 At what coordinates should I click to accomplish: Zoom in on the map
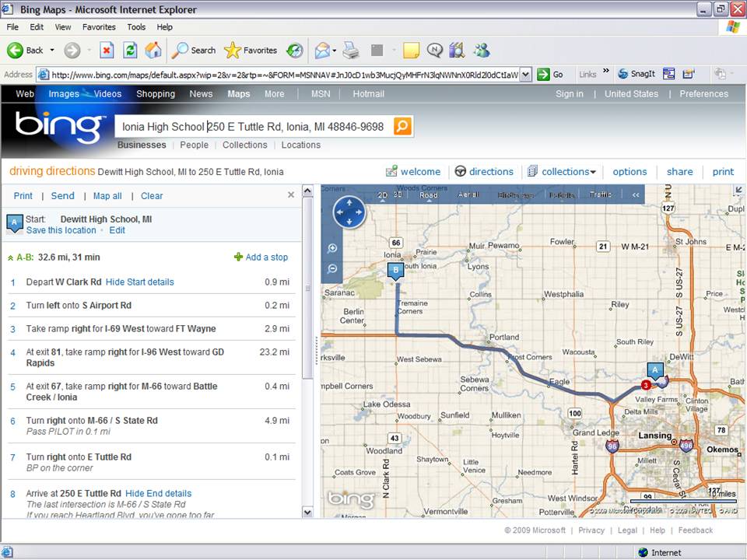click(x=332, y=248)
